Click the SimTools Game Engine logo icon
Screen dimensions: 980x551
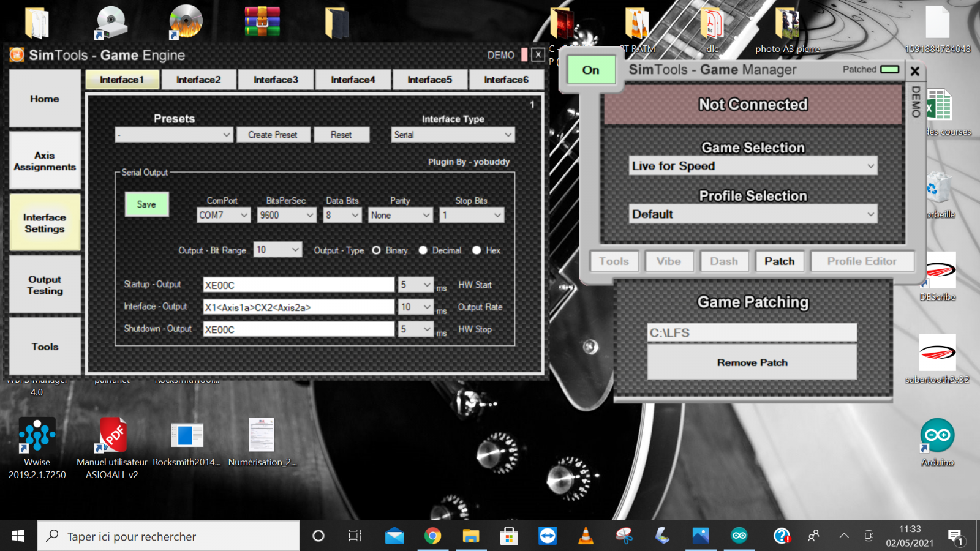[17, 55]
